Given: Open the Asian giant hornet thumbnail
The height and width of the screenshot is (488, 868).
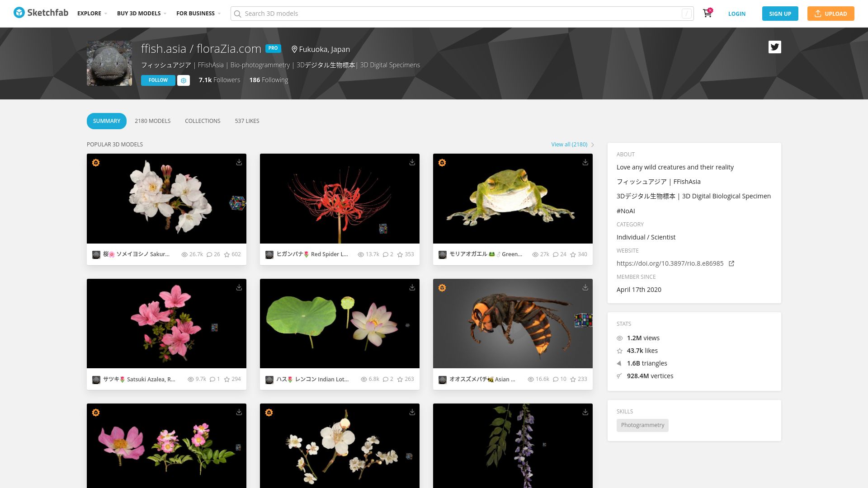Looking at the screenshot, I should click(x=513, y=324).
